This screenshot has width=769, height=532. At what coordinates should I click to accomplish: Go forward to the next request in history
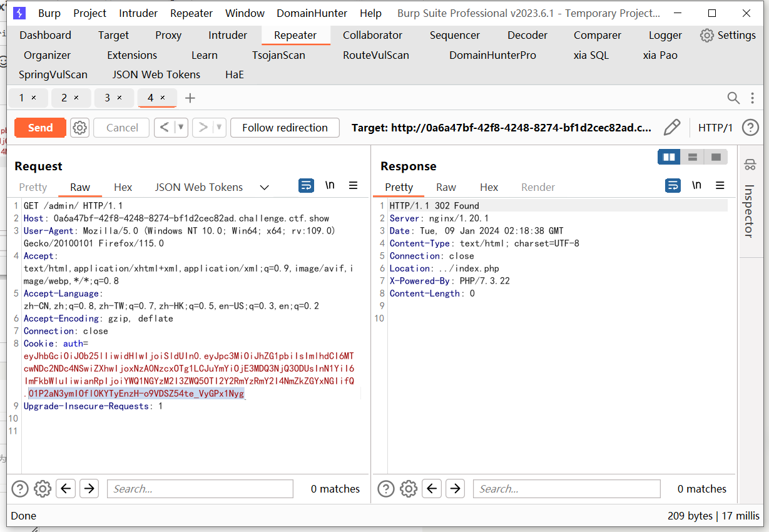202,128
